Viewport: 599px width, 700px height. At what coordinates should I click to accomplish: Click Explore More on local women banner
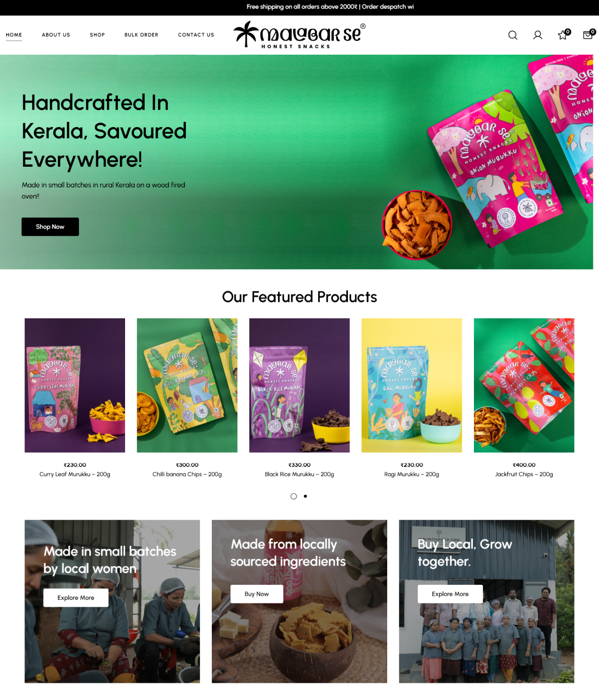tap(76, 598)
